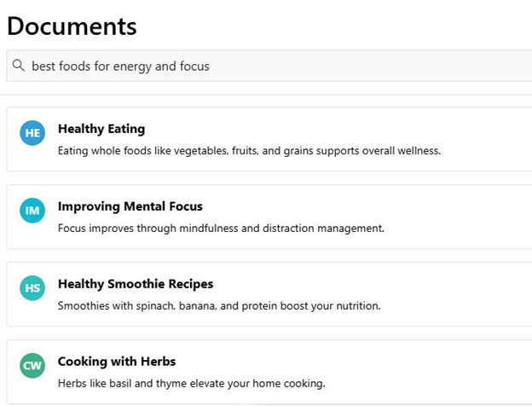Click the HE avatar icon

(32, 133)
